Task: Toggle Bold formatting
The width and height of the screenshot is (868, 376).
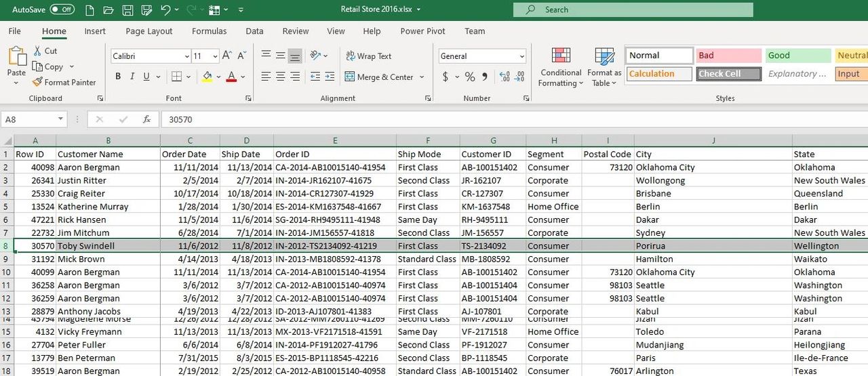Action: [x=118, y=77]
